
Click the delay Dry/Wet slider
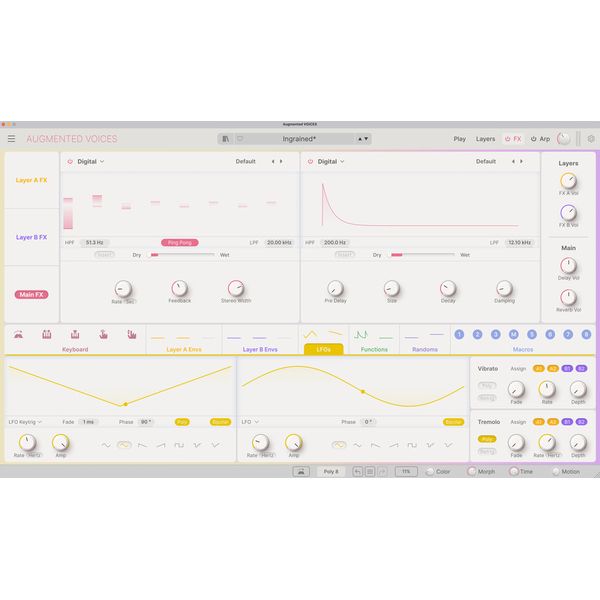pos(183,254)
